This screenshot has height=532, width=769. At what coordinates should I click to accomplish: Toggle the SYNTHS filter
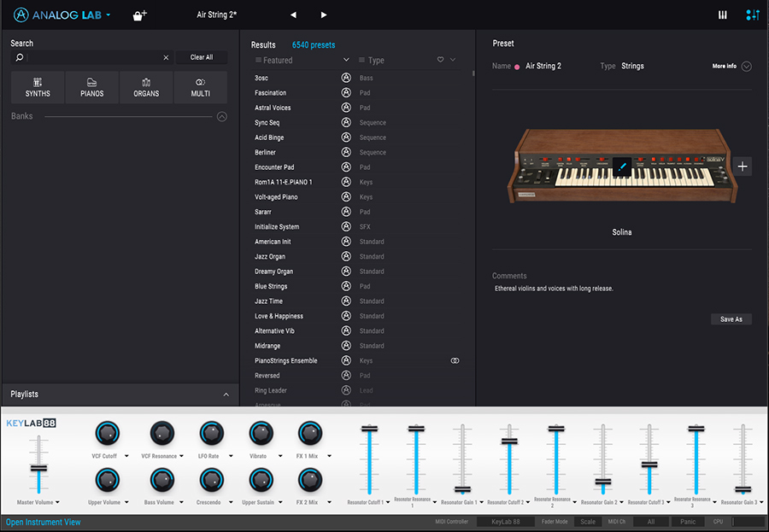(x=38, y=87)
